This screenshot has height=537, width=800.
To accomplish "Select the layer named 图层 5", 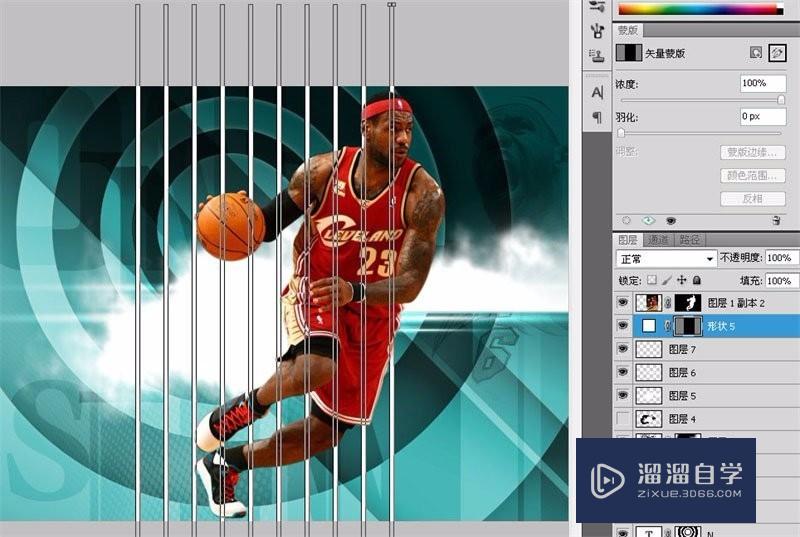I will click(x=682, y=396).
